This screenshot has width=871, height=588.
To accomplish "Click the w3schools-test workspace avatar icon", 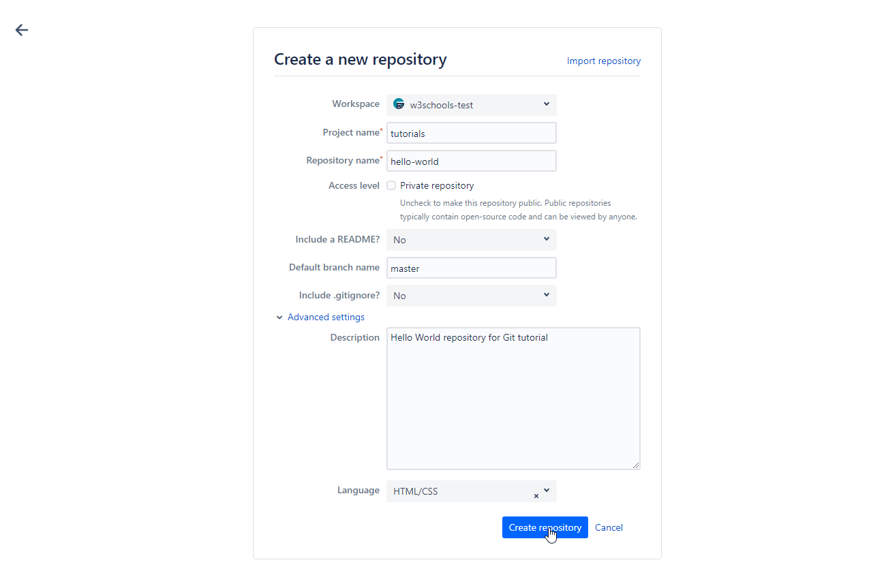I will tap(399, 104).
